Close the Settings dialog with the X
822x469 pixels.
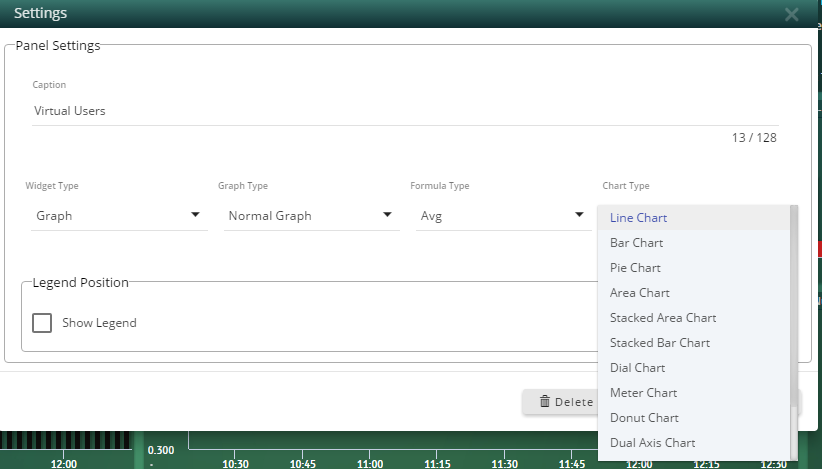coord(791,14)
